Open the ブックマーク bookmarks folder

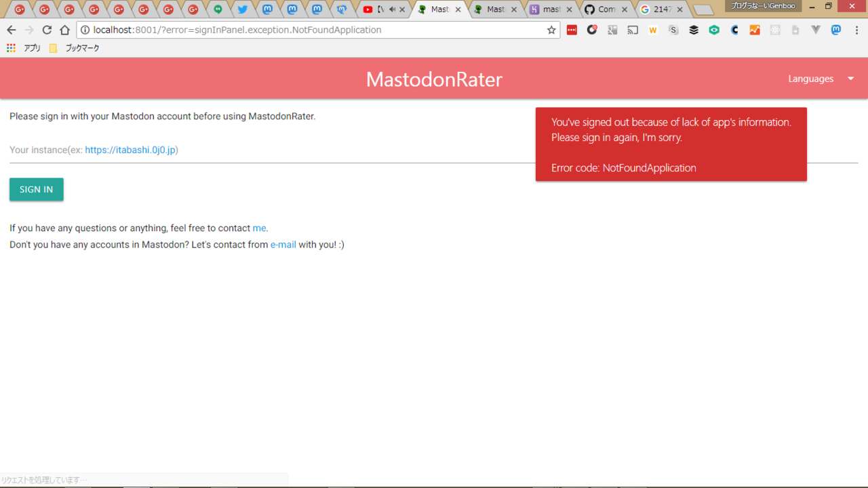pos(75,48)
